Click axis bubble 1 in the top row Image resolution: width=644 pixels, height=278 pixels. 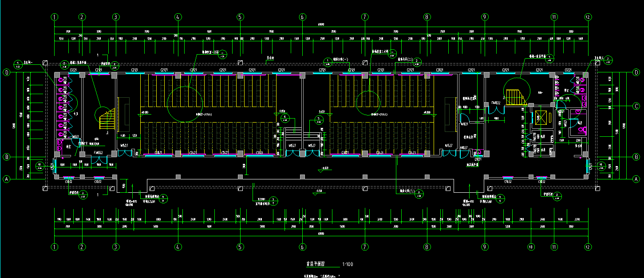point(55,17)
